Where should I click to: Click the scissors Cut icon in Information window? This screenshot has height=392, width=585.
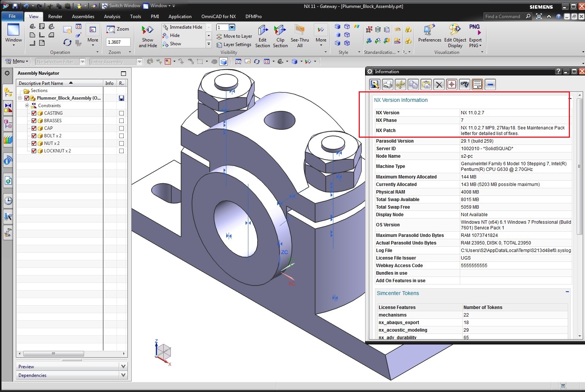coord(400,85)
